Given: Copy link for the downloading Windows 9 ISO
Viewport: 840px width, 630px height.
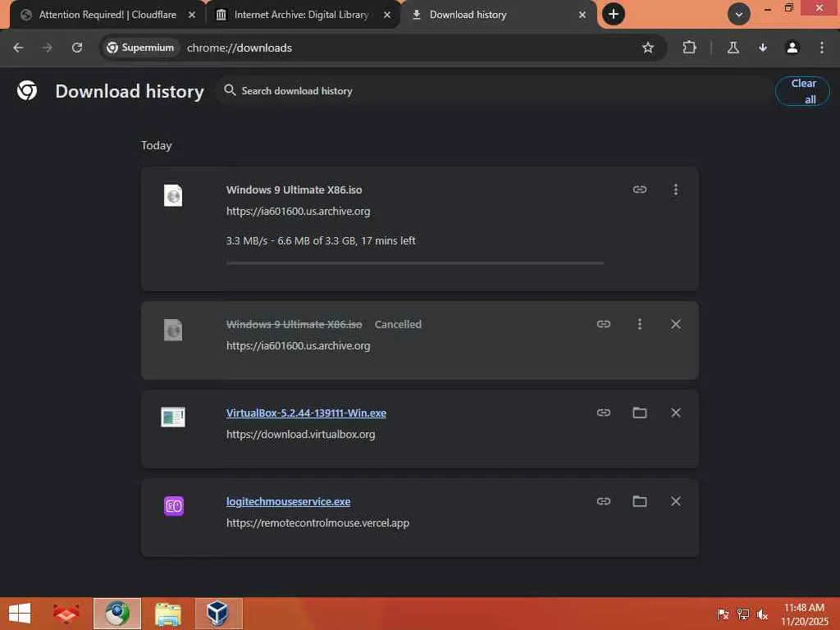Looking at the screenshot, I should [640, 189].
